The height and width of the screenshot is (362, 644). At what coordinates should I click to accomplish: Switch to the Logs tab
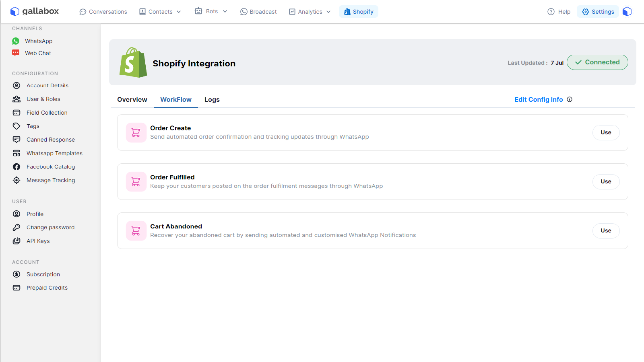tap(212, 99)
